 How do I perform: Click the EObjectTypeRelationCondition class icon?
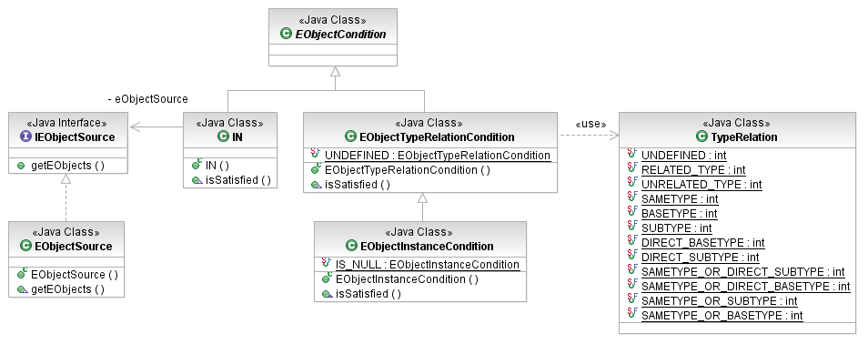(350, 137)
